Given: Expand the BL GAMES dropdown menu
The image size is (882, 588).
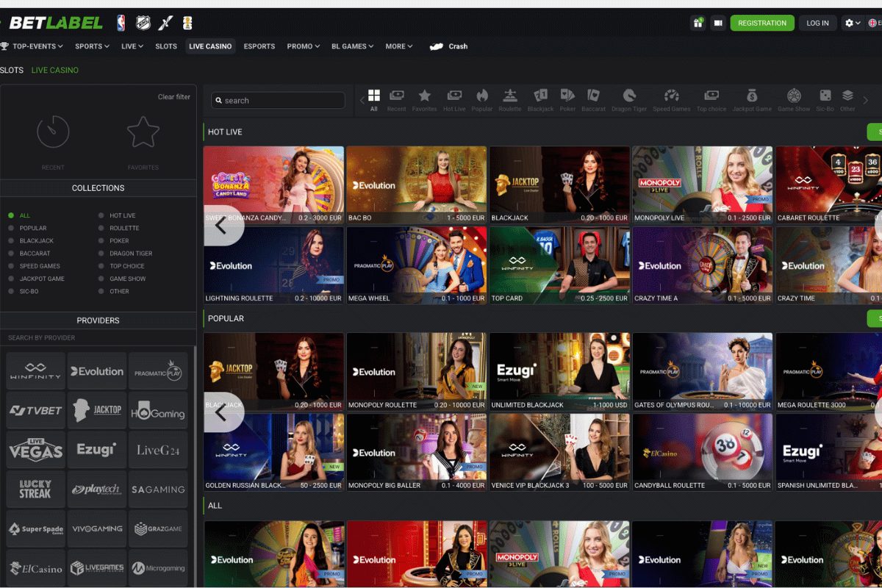Looking at the screenshot, I should point(352,46).
